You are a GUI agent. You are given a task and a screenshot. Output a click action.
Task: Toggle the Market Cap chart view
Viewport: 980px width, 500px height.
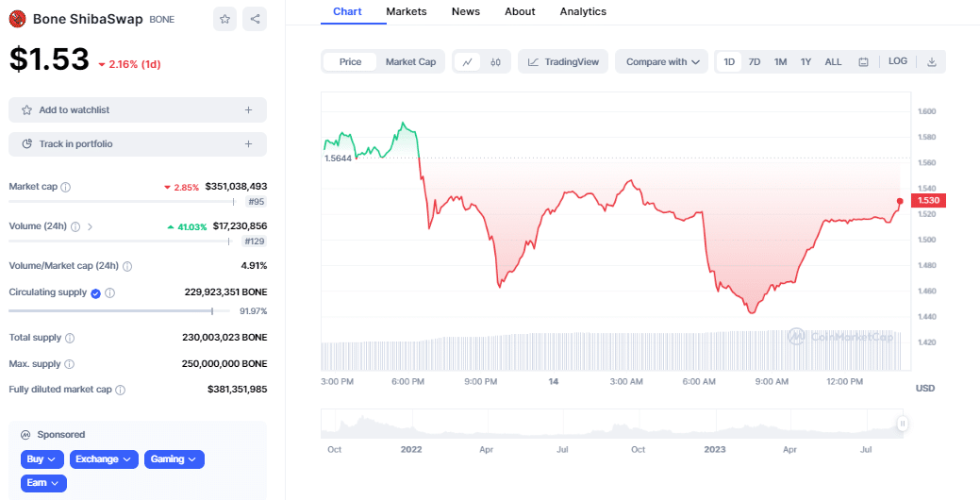pyautogui.click(x=410, y=62)
